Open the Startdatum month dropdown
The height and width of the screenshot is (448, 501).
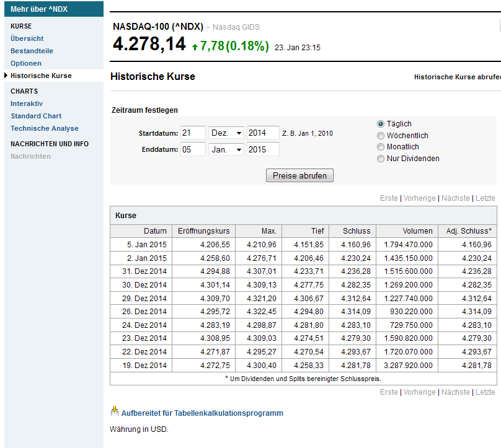click(225, 132)
